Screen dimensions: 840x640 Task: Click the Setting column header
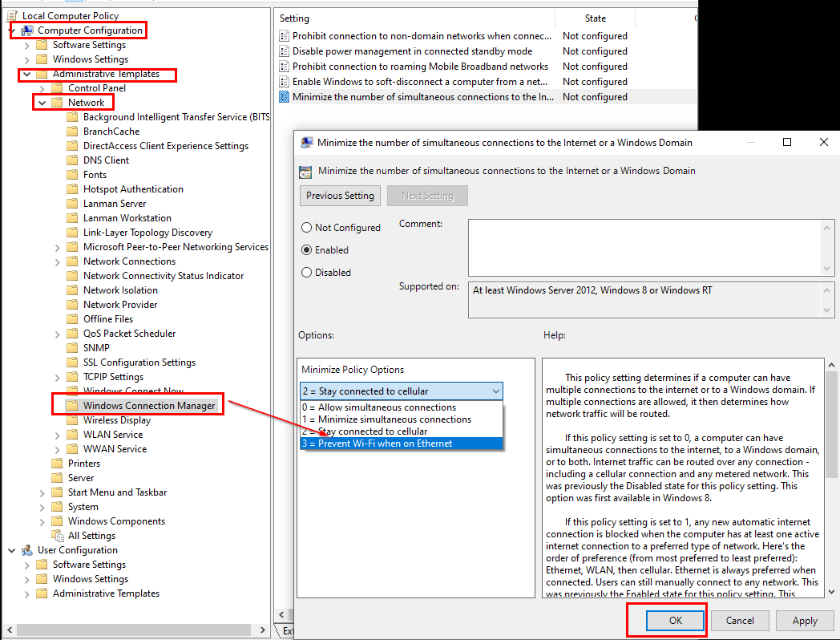pyautogui.click(x=415, y=18)
